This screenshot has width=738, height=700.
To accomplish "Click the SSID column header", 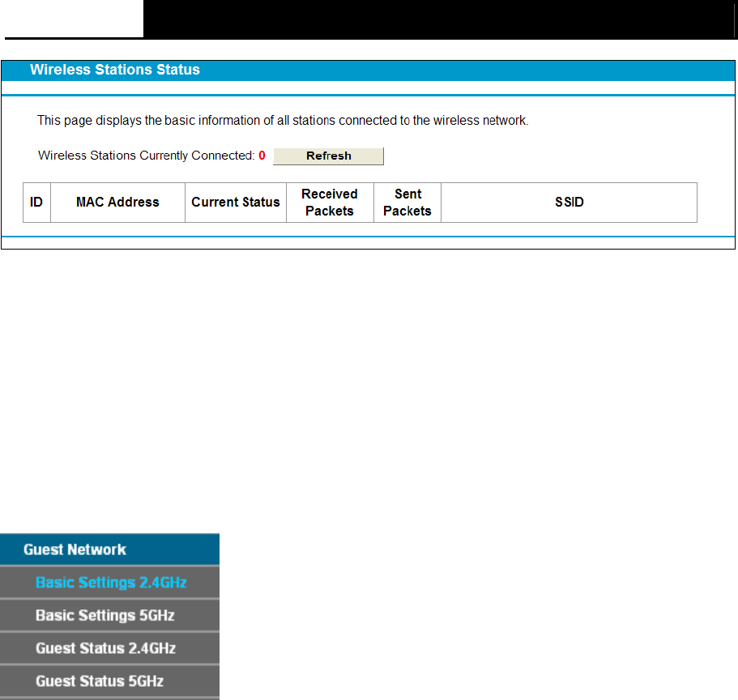I will (x=569, y=203).
